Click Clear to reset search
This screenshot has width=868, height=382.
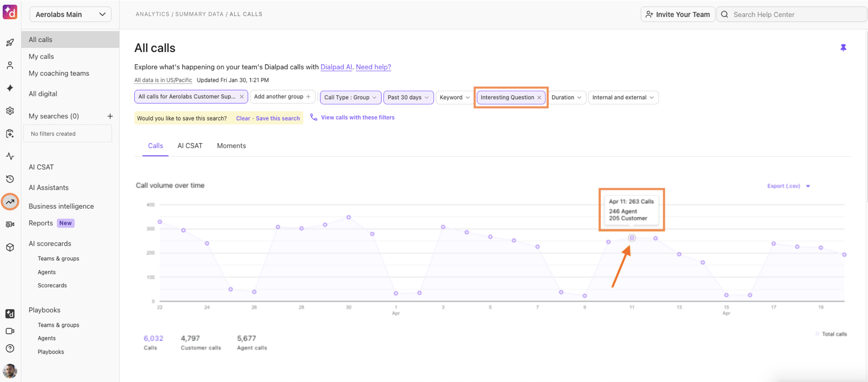tap(243, 118)
